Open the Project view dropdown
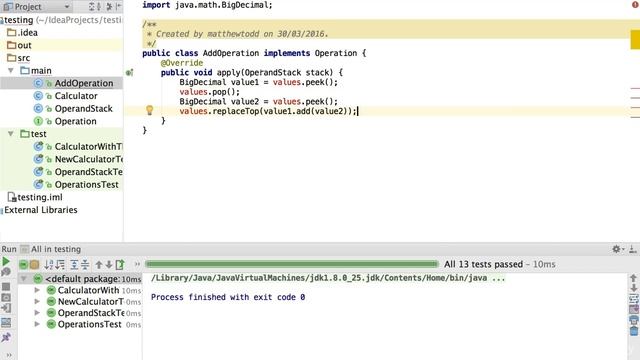 38,7
